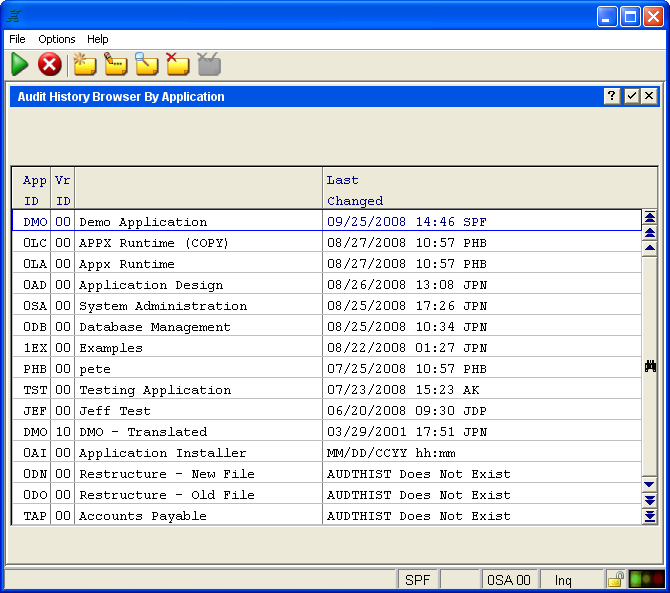Click the page-up double arrow scroll button
The height and width of the screenshot is (593, 670).
pyautogui.click(x=649, y=233)
